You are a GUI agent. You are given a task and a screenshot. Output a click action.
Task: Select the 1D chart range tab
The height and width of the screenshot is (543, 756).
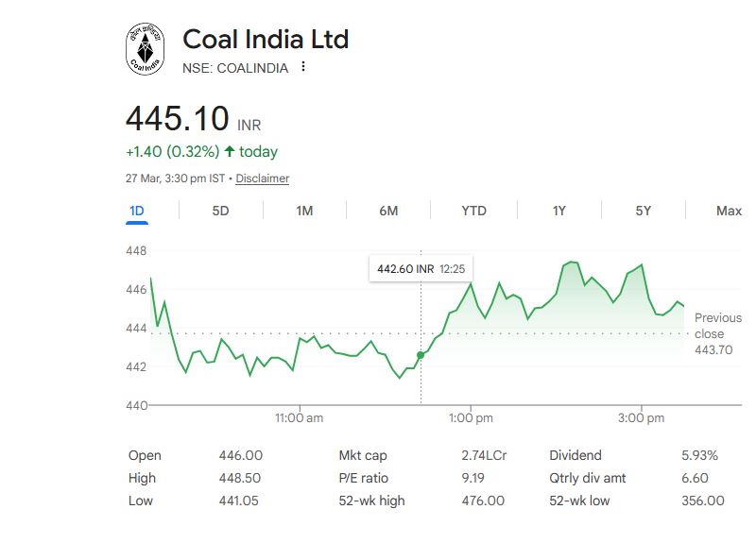click(136, 211)
